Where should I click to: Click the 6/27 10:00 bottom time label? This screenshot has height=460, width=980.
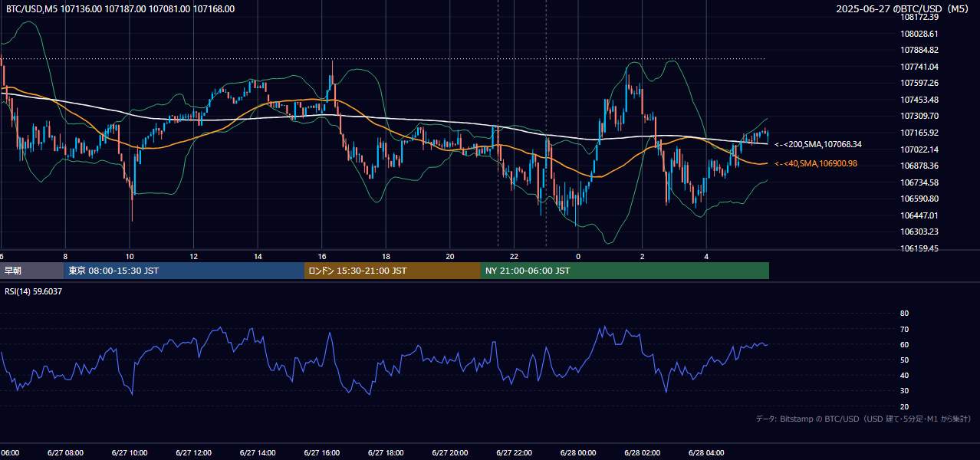[129, 453]
